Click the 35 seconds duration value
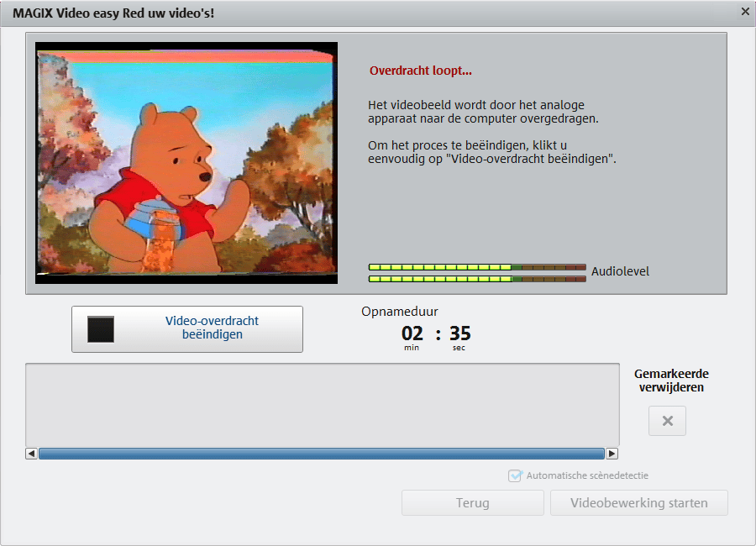Screen dimensions: 756x546 (460, 333)
